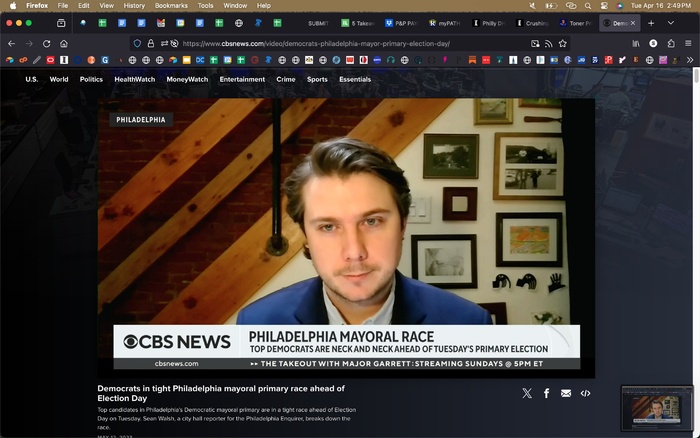Image resolution: width=700 pixels, height=438 pixels.
Task: Open the File menu
Action: (x=63, y=6)
